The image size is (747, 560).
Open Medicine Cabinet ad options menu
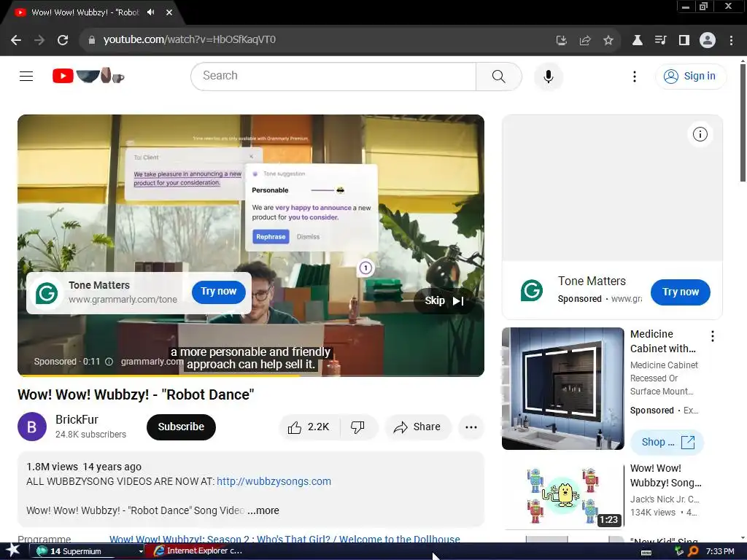[712, 336]
